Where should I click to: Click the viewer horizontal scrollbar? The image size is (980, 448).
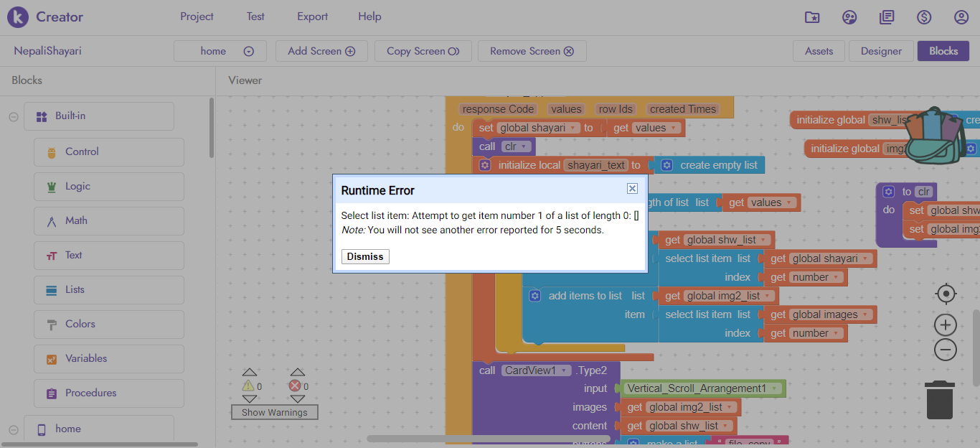(x=489, y=438)
